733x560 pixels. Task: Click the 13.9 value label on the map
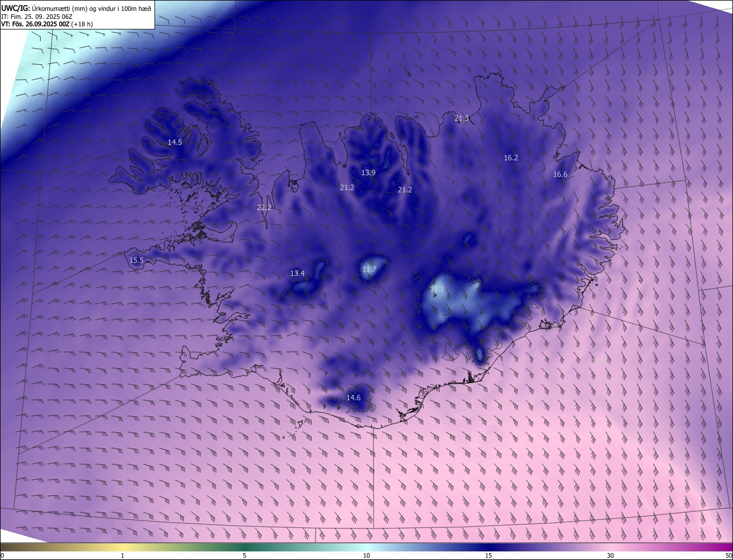point(368,172)
